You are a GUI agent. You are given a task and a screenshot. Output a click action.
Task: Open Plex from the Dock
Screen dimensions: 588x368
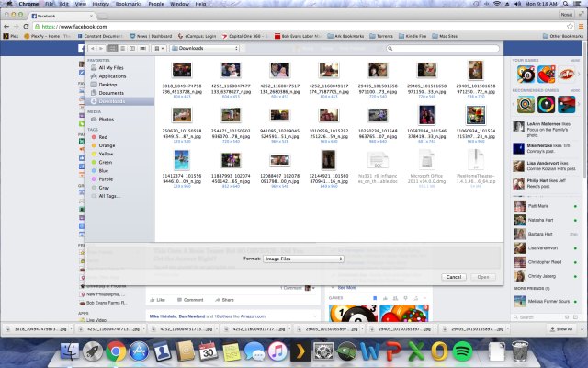[300, 351]
